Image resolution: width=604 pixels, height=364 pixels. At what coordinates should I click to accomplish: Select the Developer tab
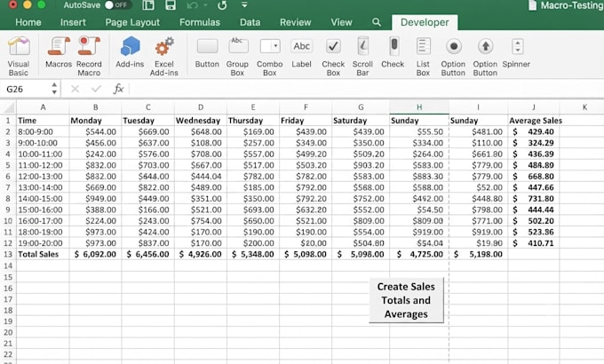425,22
